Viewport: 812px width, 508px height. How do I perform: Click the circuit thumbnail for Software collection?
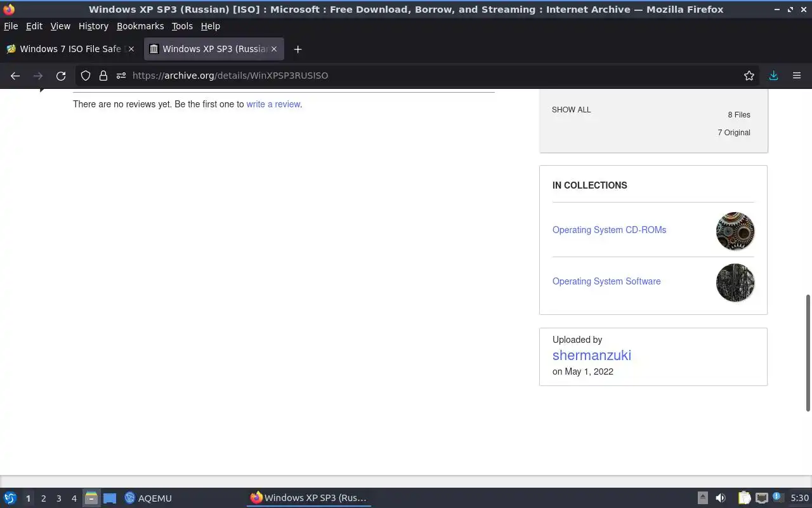[x=735, y=283]
